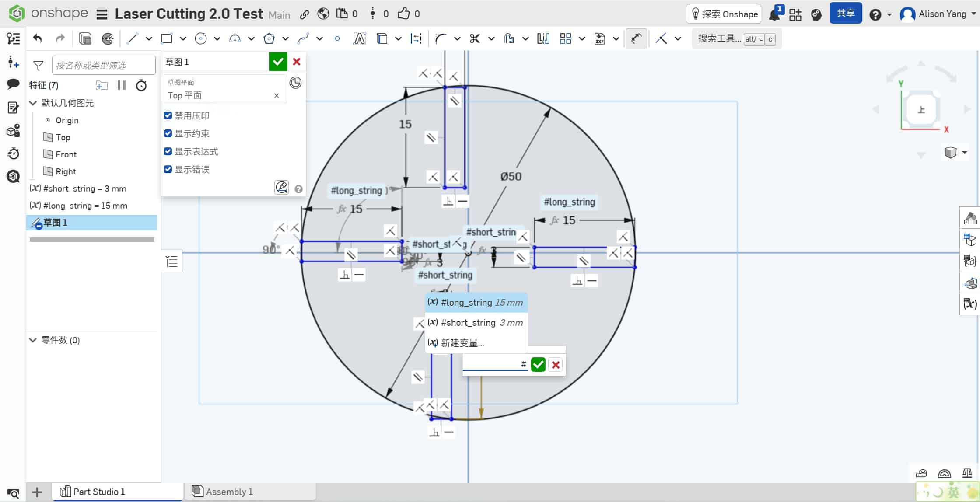The width and height of the screenshot is (980, 502).
Task: Open the Import DXF/DWG tool
Action: click(599, 38)
